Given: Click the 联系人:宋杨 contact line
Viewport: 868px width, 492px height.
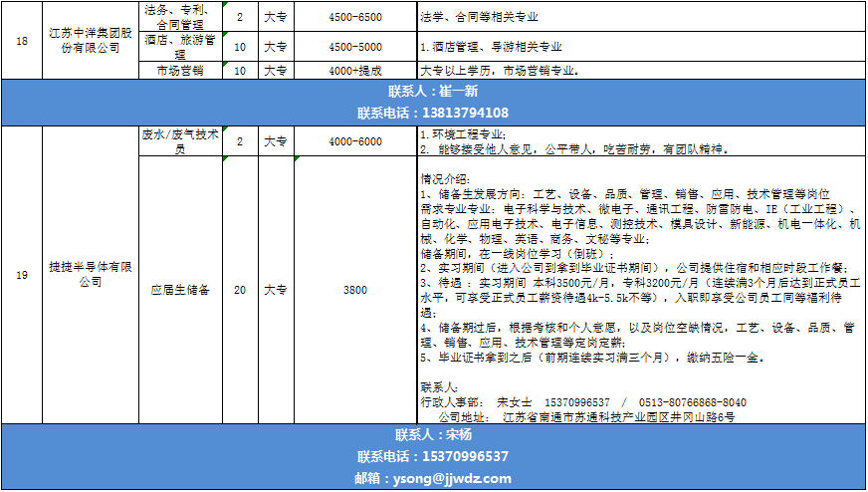Looking at the screenshot, I should coord(434,435).
